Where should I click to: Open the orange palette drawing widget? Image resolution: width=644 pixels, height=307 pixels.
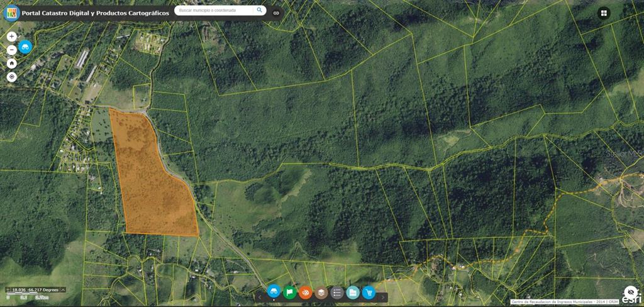pos(305,292)
